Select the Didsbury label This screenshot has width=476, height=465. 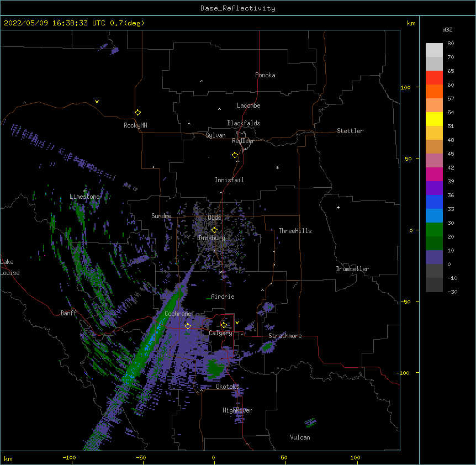tap(211, 238)
